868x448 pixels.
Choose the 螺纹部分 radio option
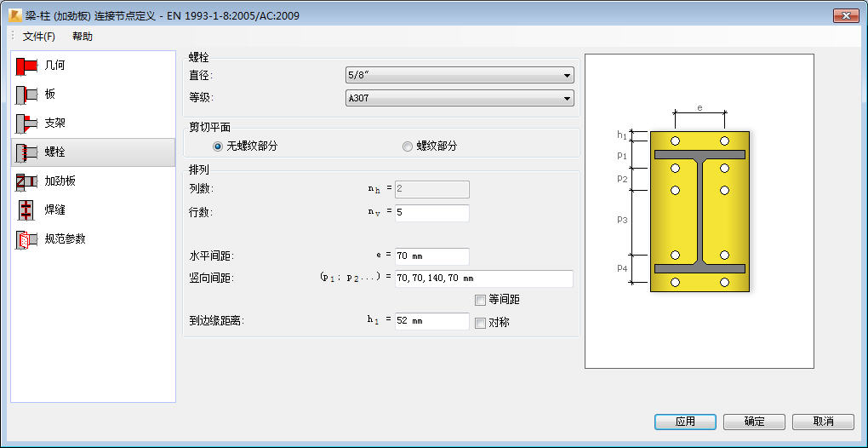[408, 146]
